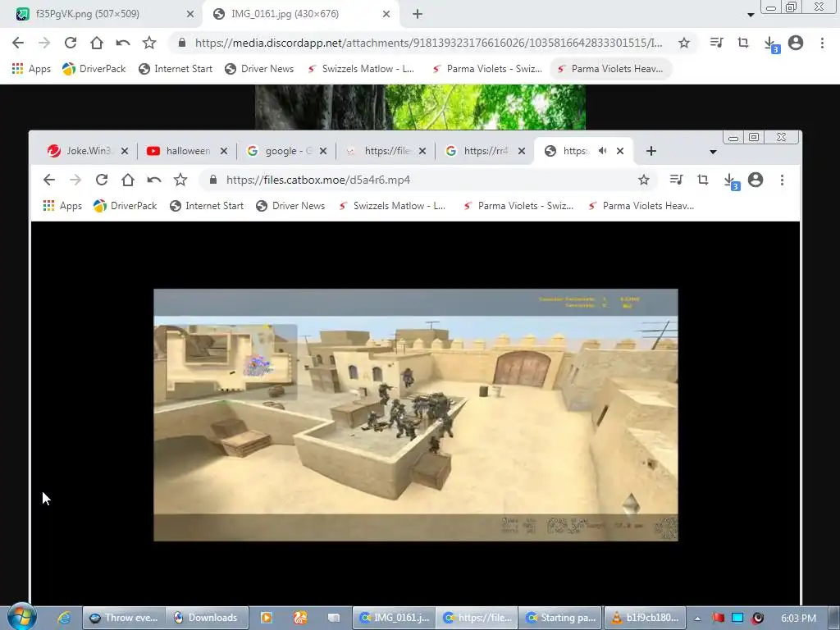This screenshot has width=840, height=630.
Task: Open Driver News bookmark in front window
Action: 290,206
